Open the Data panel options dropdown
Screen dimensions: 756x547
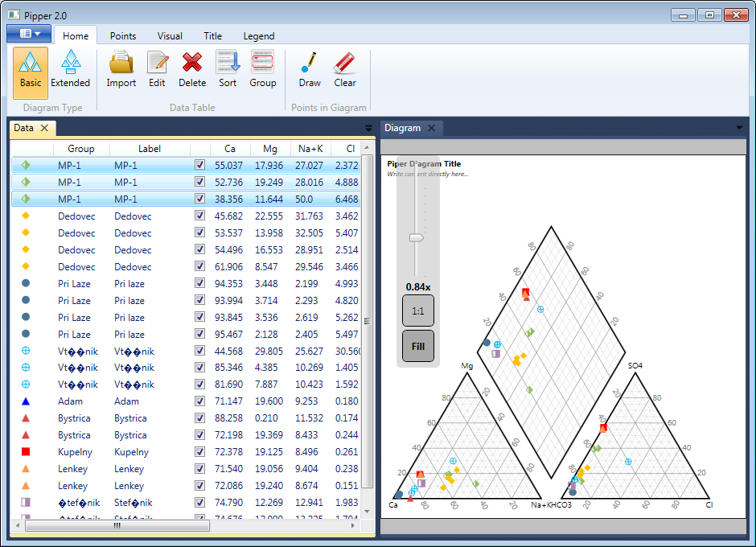369,129
